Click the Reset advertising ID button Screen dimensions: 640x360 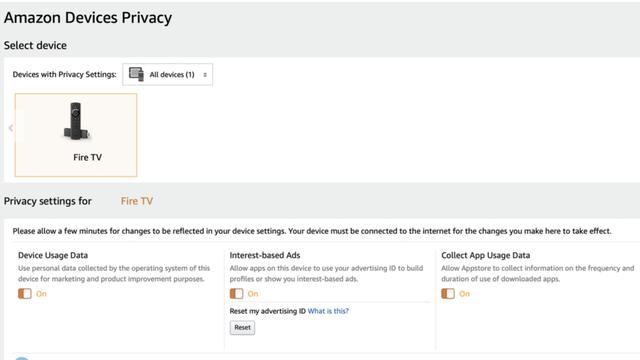pyautogui.click(x=242, y=327)
